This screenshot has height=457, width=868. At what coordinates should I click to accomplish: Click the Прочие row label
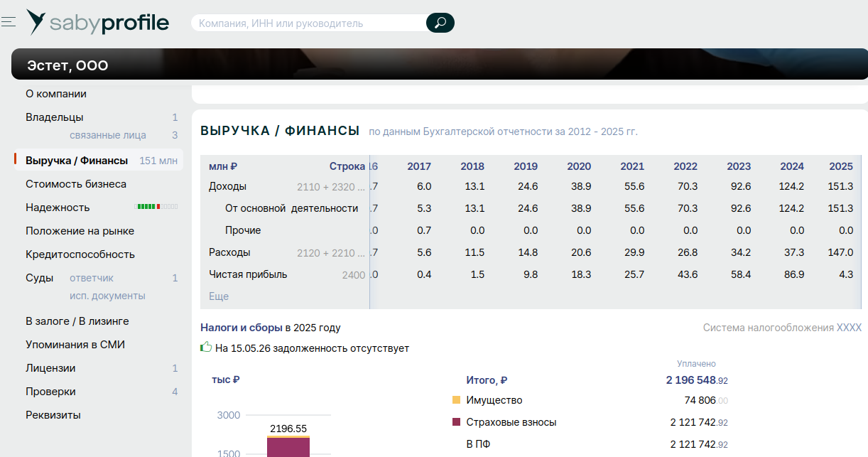tap(243, 230)
